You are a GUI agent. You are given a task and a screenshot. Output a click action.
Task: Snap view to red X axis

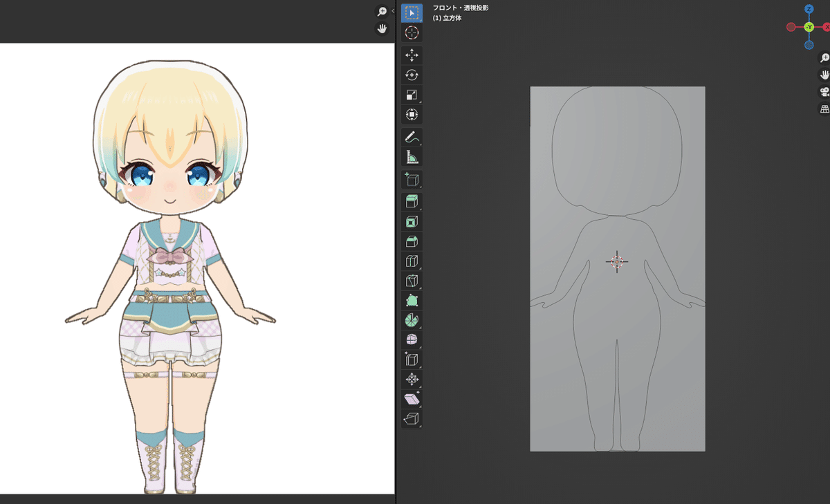[x=826, y=27]
